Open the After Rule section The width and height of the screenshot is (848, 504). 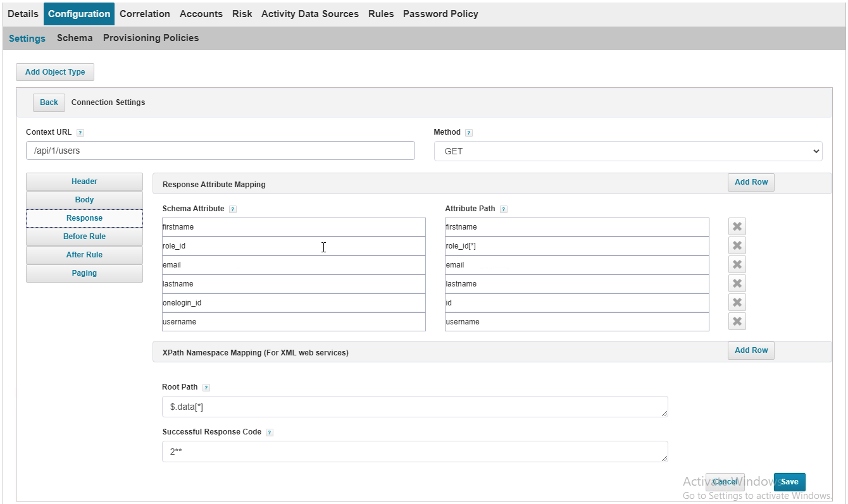coord(84,255)
